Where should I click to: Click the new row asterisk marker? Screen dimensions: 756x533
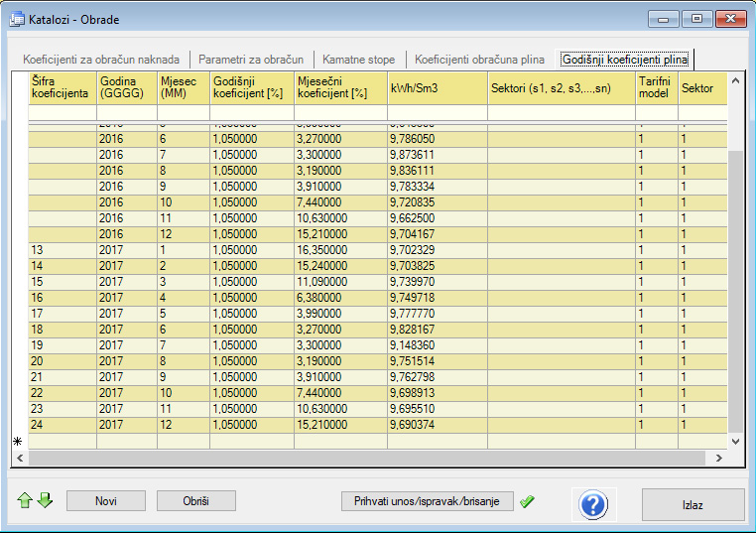tap(18, 441)
